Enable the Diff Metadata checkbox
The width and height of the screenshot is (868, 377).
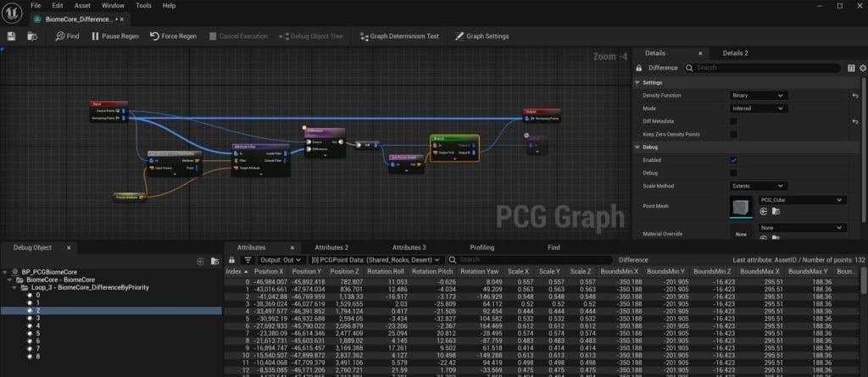[x=733, y=121]
